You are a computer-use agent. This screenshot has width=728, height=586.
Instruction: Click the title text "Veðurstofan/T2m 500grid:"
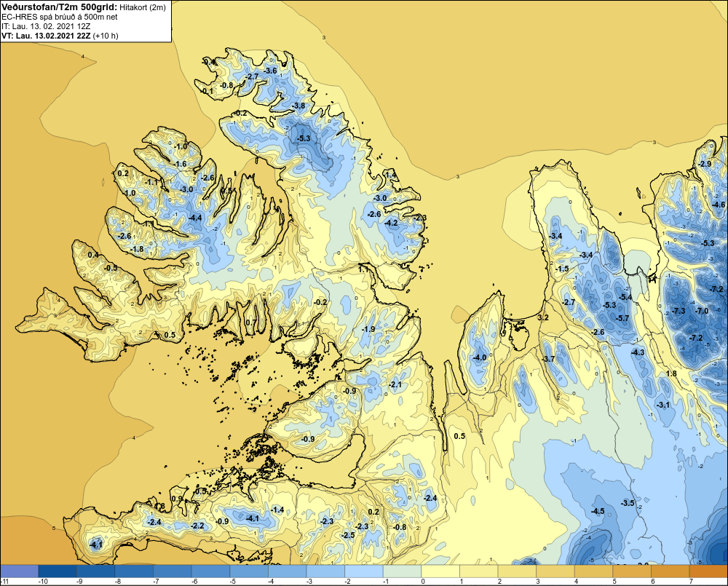point(60,7)
